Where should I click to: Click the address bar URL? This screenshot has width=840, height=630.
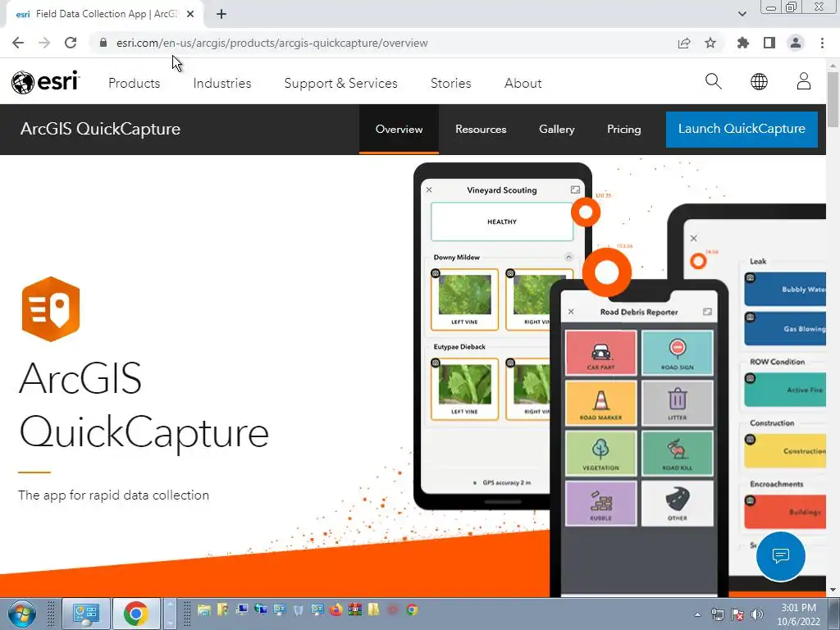(x=272, y=43)
